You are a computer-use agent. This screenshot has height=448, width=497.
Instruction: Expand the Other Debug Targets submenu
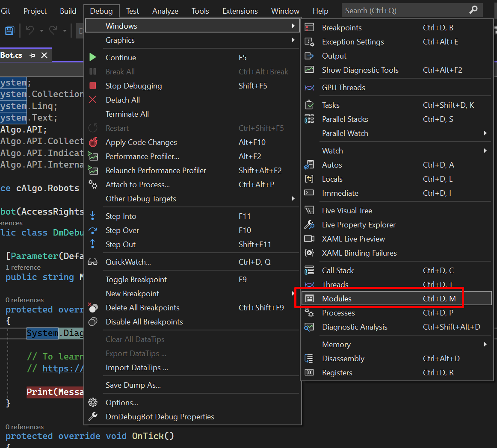point(192,199)
